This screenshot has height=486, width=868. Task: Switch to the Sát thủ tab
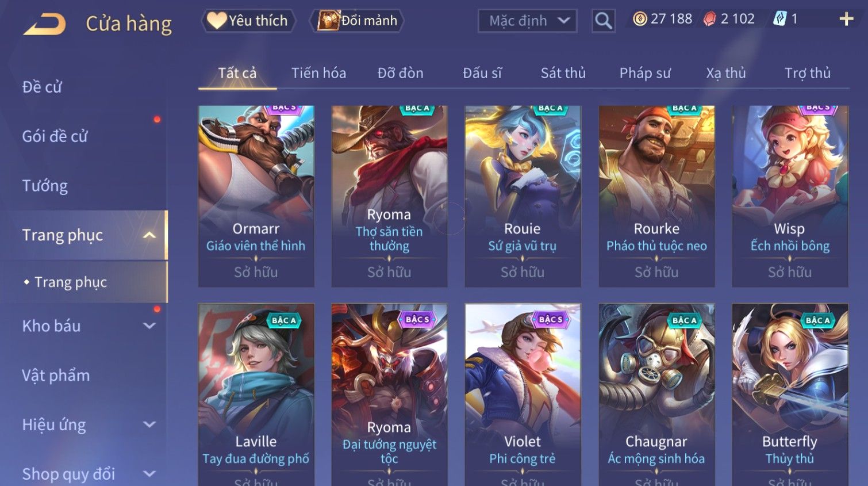coord(563,73)
